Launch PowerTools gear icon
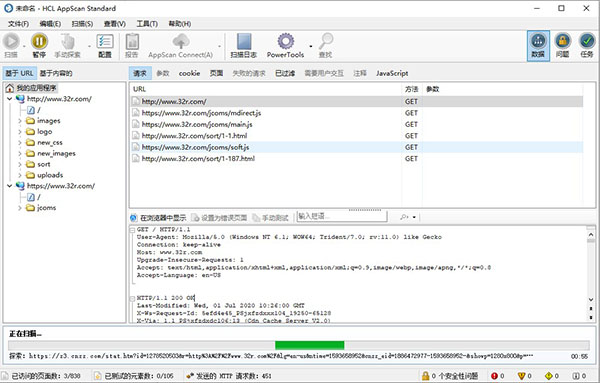The width and height of the screenshot is (600, 383). pyautogui.click(x=285, y=41)
